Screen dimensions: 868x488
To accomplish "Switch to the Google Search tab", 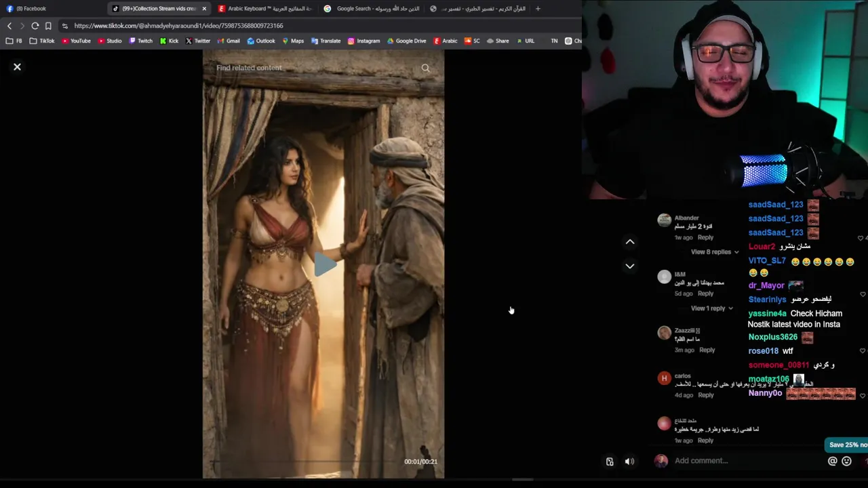I will (x=371, y=9).
